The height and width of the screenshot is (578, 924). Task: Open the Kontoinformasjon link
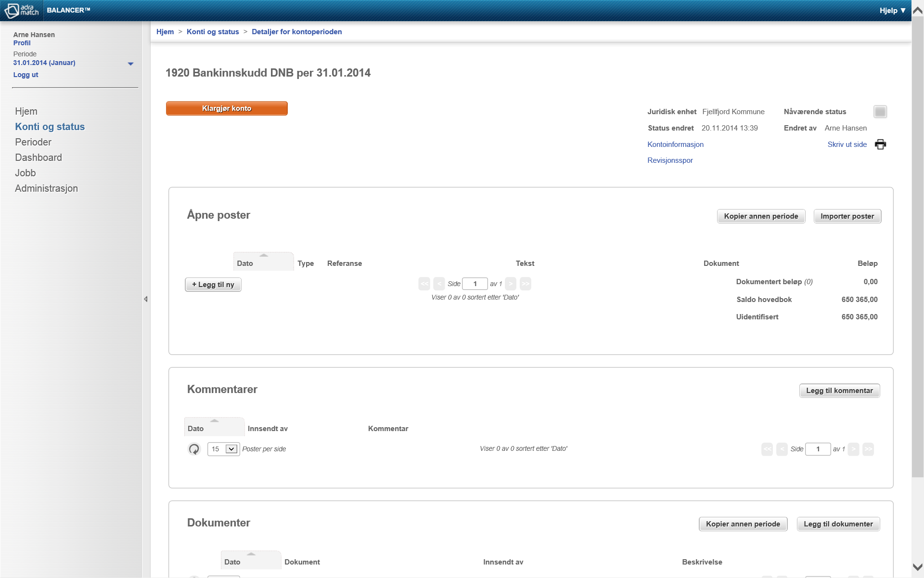pos(675,144)
